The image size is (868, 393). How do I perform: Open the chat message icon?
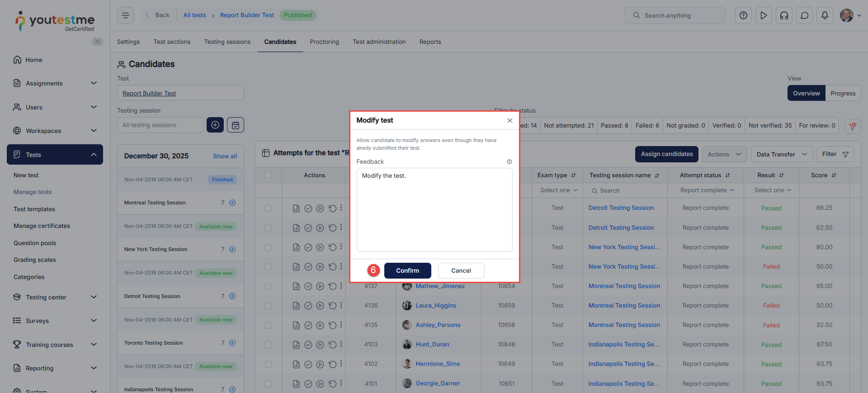(804, 15)
